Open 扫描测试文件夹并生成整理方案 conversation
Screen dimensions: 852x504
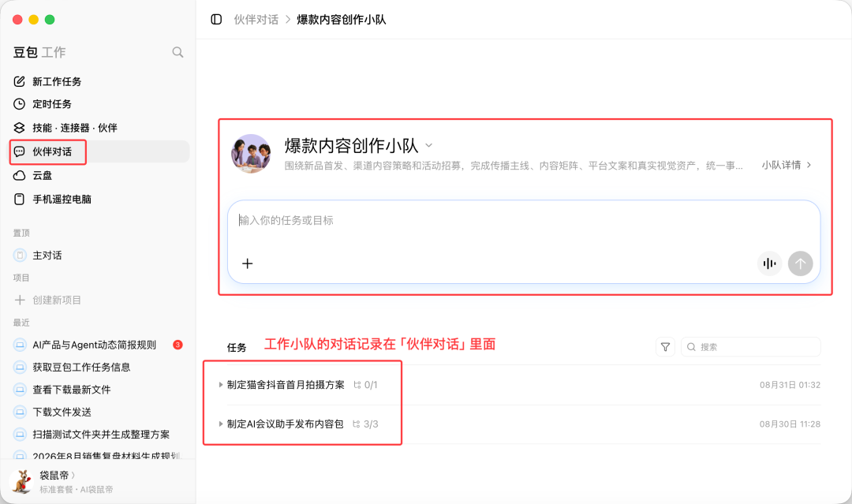[x=99, y=434]
